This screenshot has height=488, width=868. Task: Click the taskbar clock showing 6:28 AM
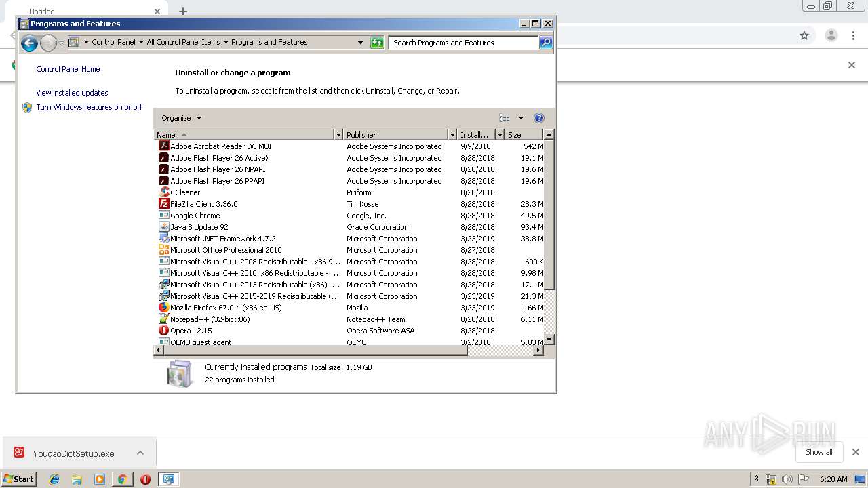tap(833, 479)
